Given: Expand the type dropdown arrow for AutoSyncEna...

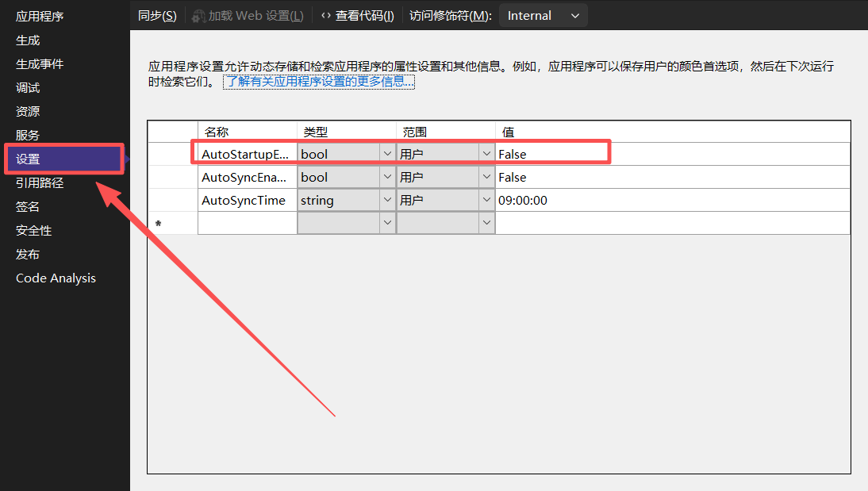Looking at the screenshot, I should tap(387, 178).
